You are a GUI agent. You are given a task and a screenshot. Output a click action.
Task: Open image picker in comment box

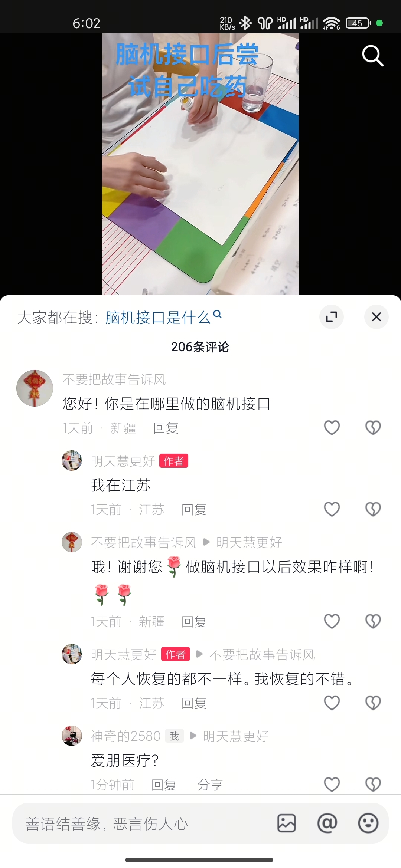(x=287, y=823)
